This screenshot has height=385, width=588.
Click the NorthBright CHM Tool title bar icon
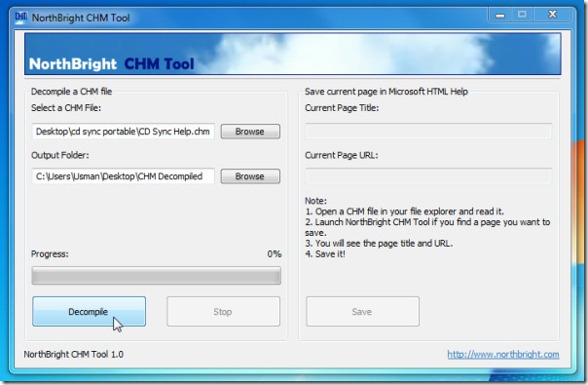[21, 18]
